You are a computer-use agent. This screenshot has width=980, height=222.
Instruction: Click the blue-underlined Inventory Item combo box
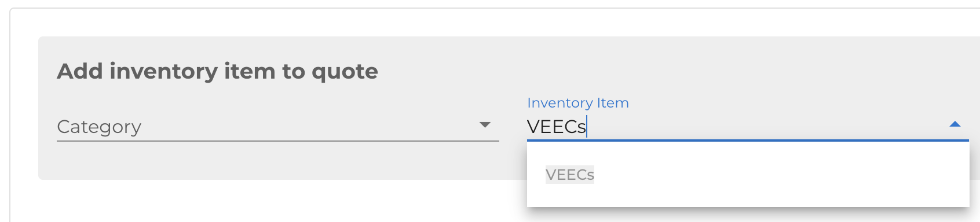(x=748, y=126)
